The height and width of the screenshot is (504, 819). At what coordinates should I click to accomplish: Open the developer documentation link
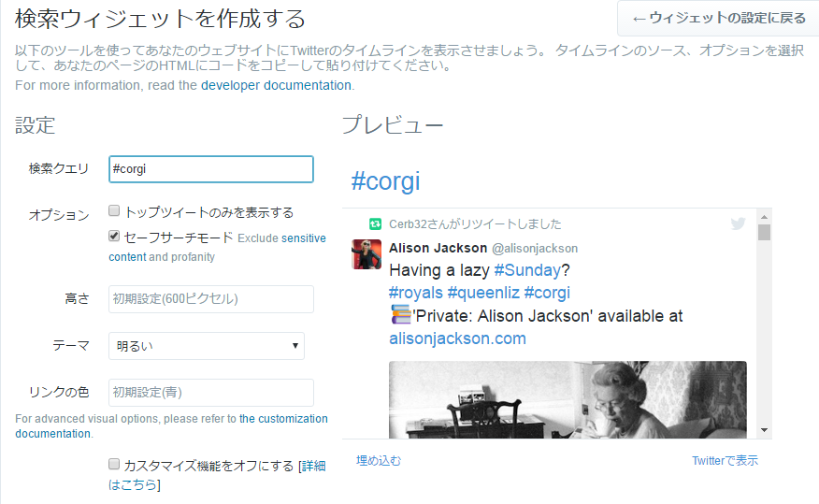tap(276, 85)
